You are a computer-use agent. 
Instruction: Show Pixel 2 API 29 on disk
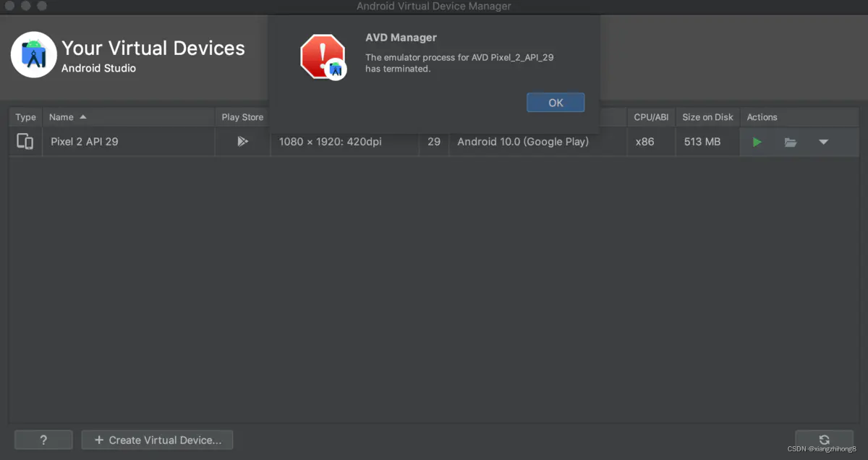click(x=791, y=142)
